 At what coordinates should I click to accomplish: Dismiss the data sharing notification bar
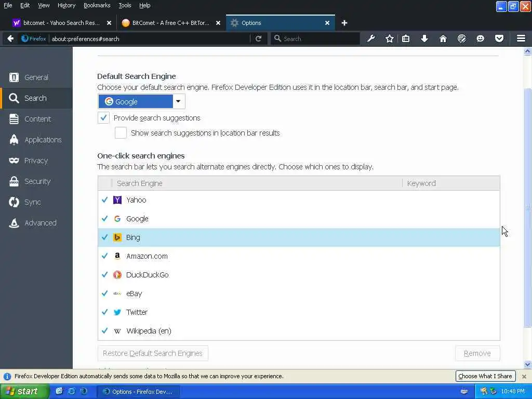[524, 376]
